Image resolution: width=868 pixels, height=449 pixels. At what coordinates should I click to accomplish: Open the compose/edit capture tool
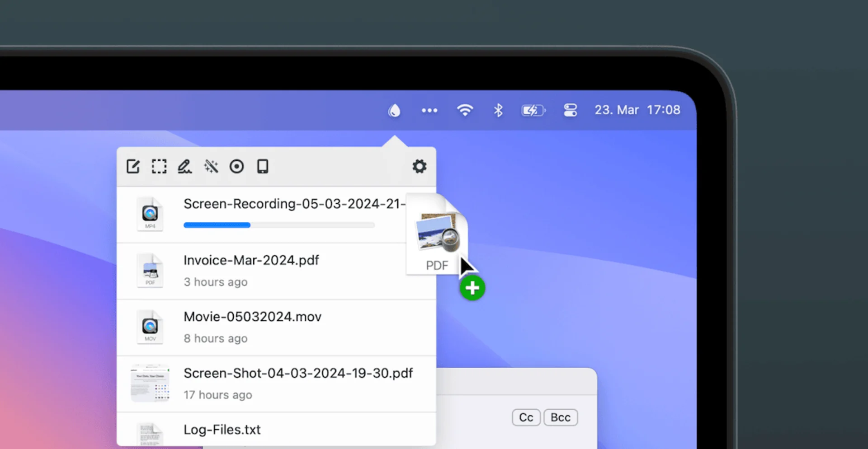coord(133,166)
